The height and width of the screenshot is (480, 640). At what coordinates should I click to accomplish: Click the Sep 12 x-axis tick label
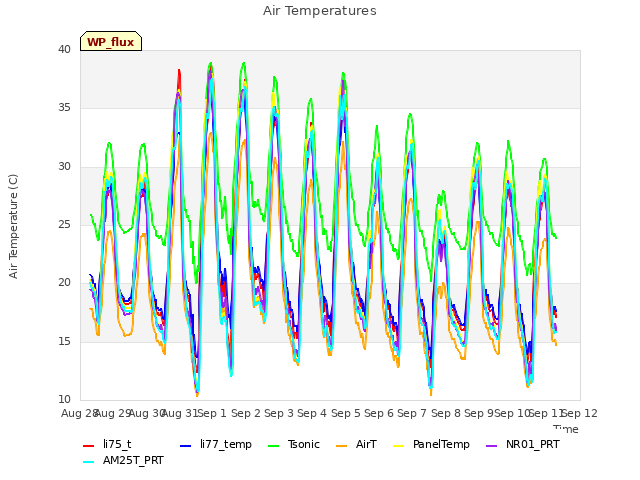[580, 413]
